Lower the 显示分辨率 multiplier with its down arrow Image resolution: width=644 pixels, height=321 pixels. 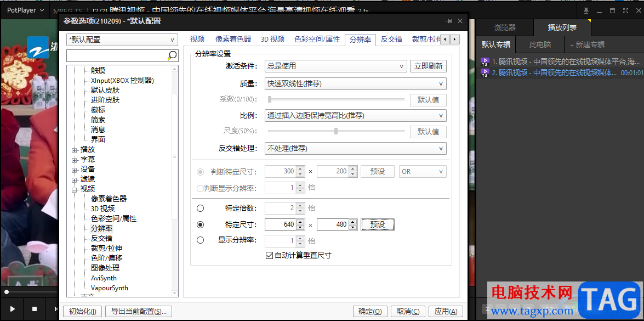(300, 243)
